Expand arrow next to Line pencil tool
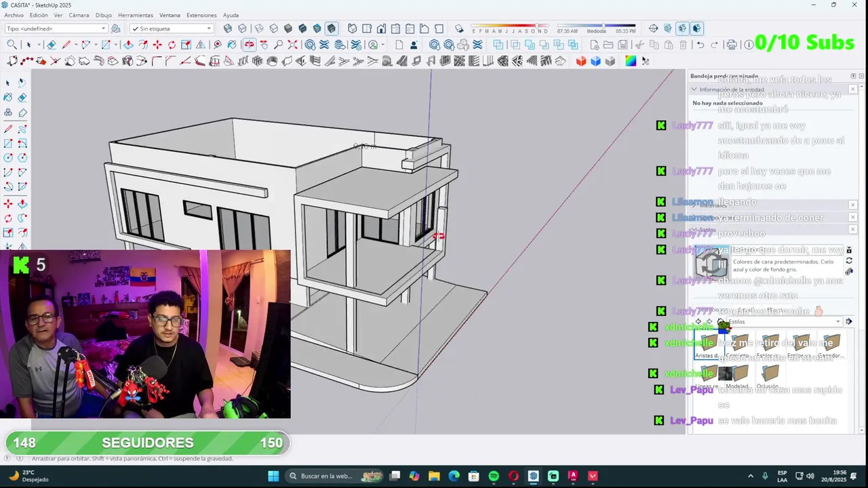The image size is (868, 488). coord(75,45)
